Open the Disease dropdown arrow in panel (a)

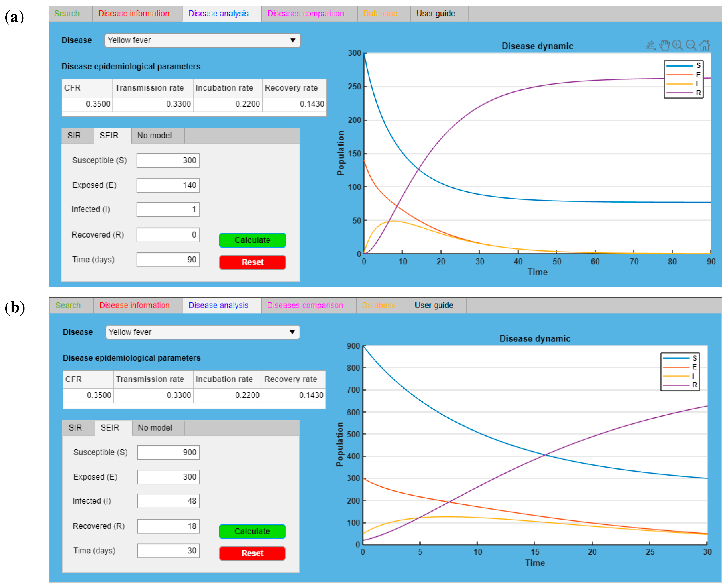293,40
